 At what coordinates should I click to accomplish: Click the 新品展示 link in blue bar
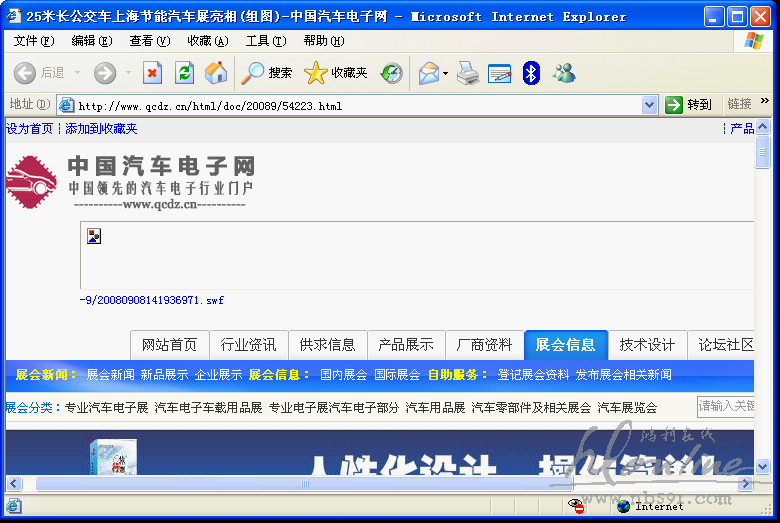(x=164, y=375)
